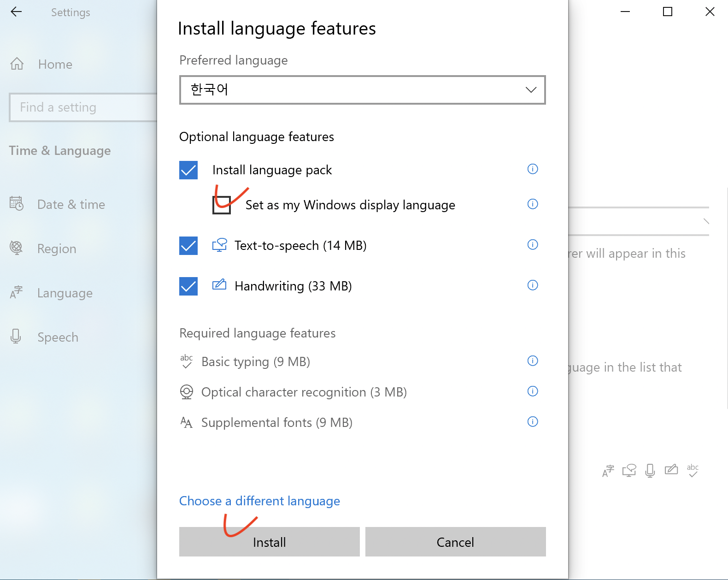Click the Optical character recognition icon
Viewport: 728px width, 580px height.
click(187, 392)
